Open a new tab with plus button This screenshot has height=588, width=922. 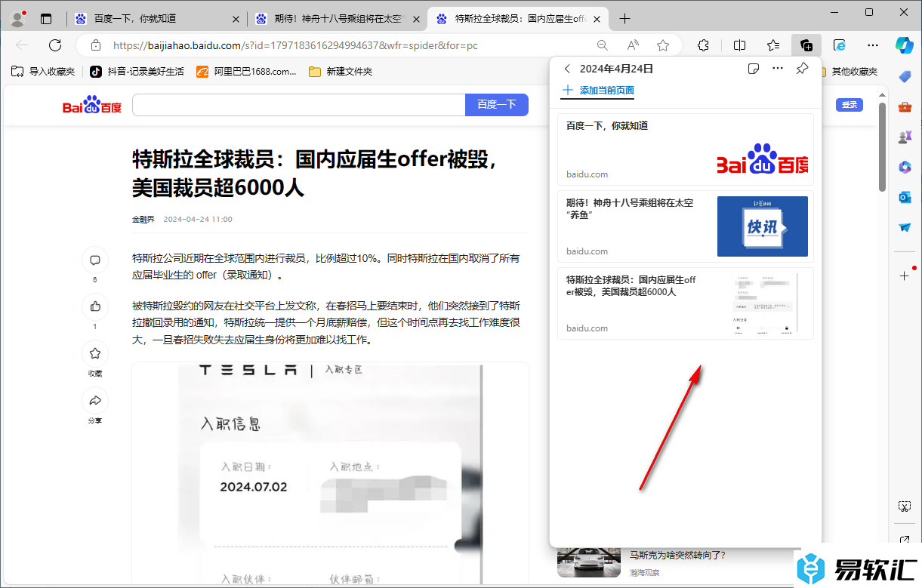pyautogui.click(x=624, y=19)
